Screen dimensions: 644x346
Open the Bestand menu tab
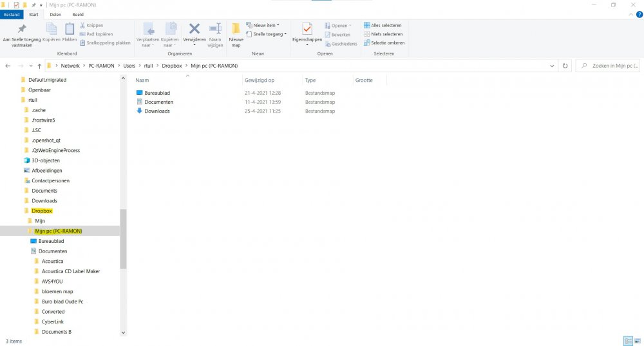[x=12, y=14]
